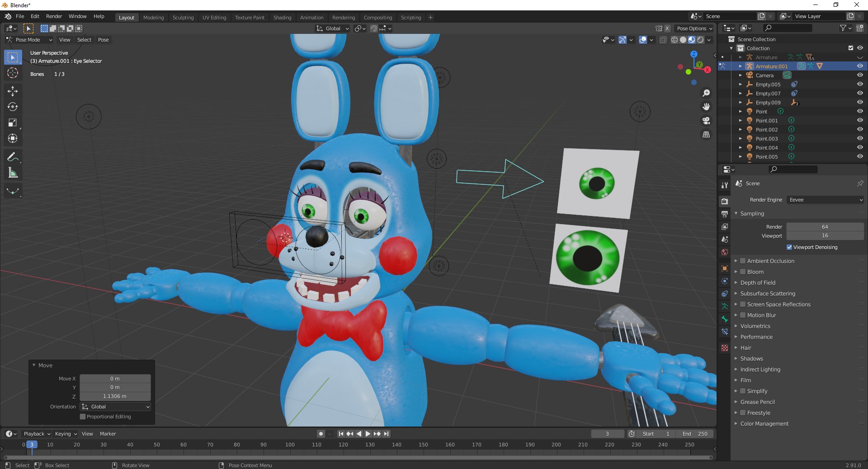Activate the Move tool
The image size is (868, 469).
point(13,91)
